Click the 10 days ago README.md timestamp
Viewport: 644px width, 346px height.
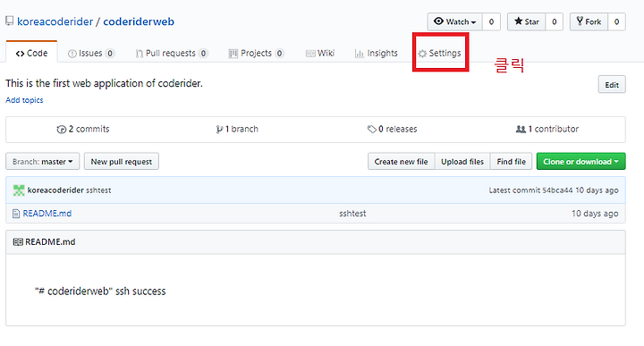point(595,214)
